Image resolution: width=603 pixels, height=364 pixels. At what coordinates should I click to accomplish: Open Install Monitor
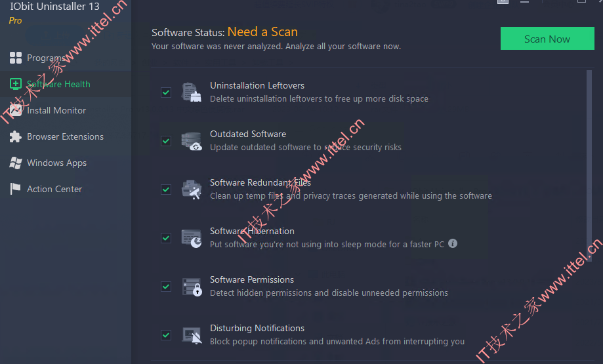click(66, 110)
